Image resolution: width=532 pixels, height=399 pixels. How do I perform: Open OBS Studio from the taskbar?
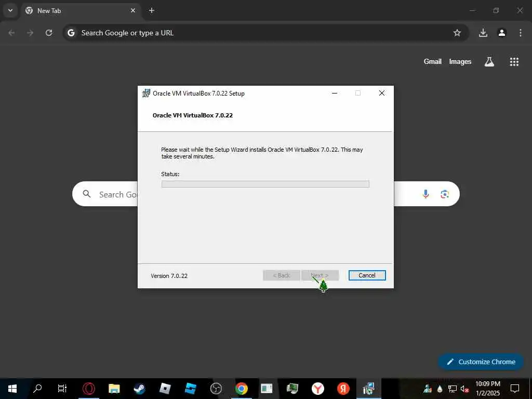pos(216,389)
